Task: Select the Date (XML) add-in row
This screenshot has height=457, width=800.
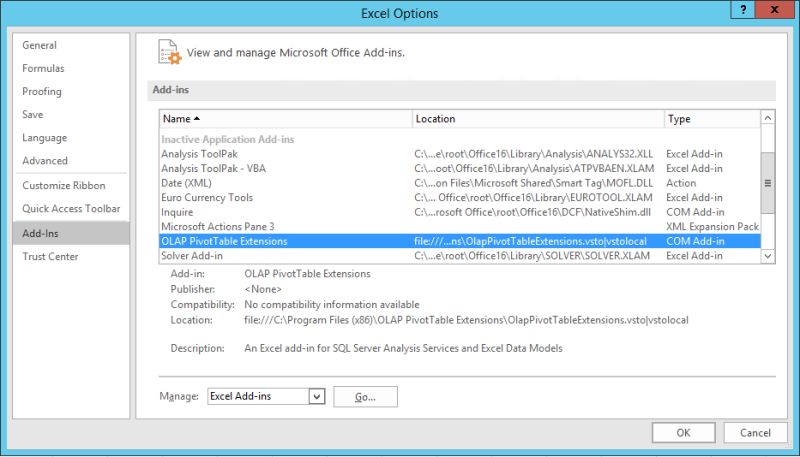Action: (460, 183)
